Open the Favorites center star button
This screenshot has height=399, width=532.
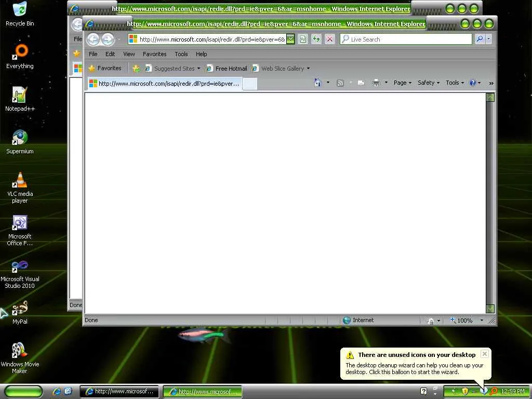105,68
